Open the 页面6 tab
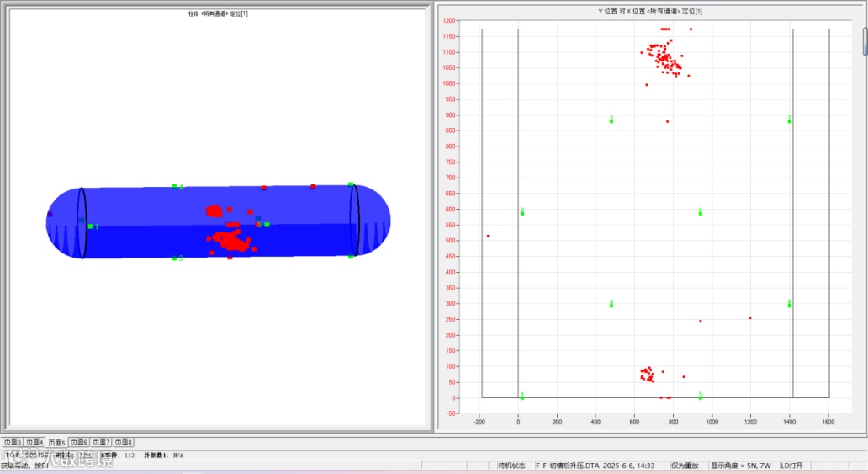The width and height of the screenshot is (868, 474). coord(78,442)
